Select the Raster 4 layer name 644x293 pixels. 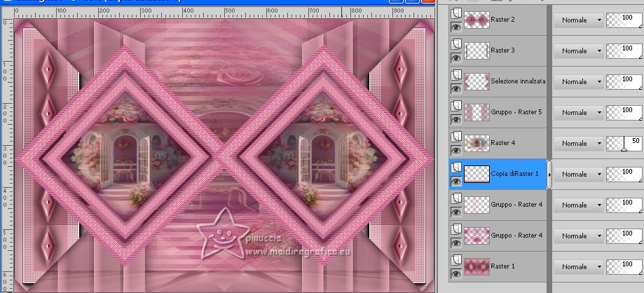pyautogui.click(x=502, y=142)
